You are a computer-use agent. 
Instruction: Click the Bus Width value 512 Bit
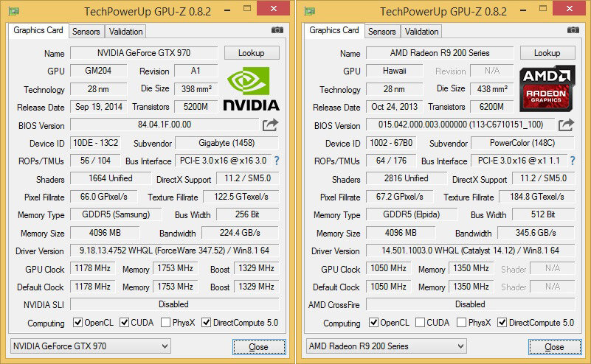(x=543, y=214)
